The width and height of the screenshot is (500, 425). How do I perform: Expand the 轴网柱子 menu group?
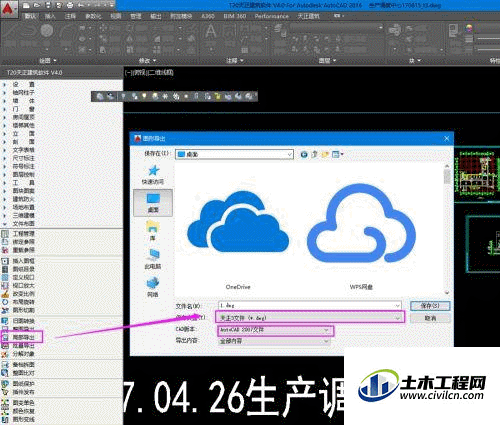click(x=4, y=93)
